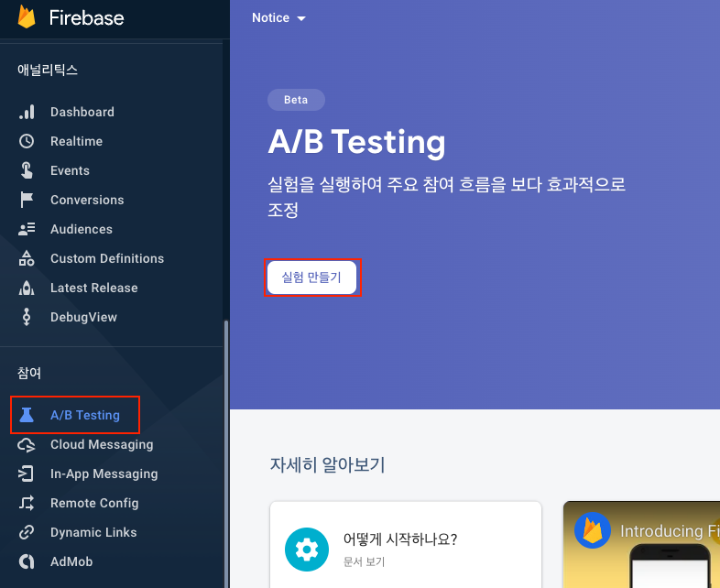This screenshot has width=720, height=588.
Task: Click the Beta badge
Action: click(x=296, y=100)
